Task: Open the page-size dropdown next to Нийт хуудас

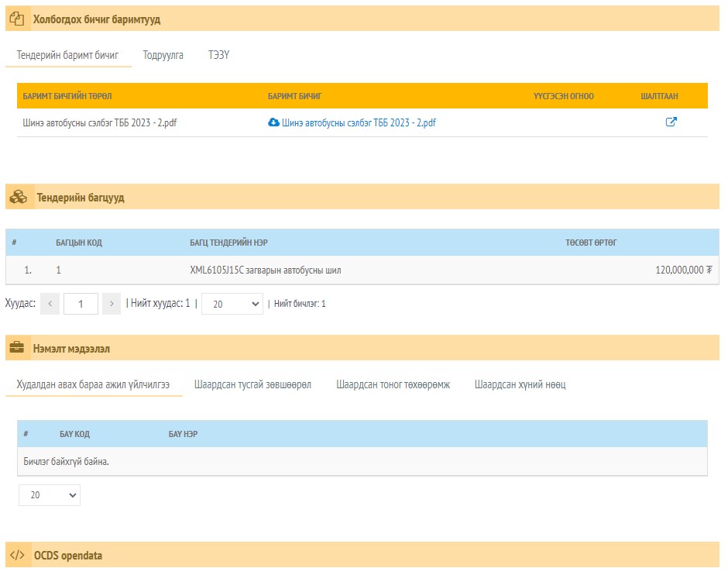Action: point(232,304)
